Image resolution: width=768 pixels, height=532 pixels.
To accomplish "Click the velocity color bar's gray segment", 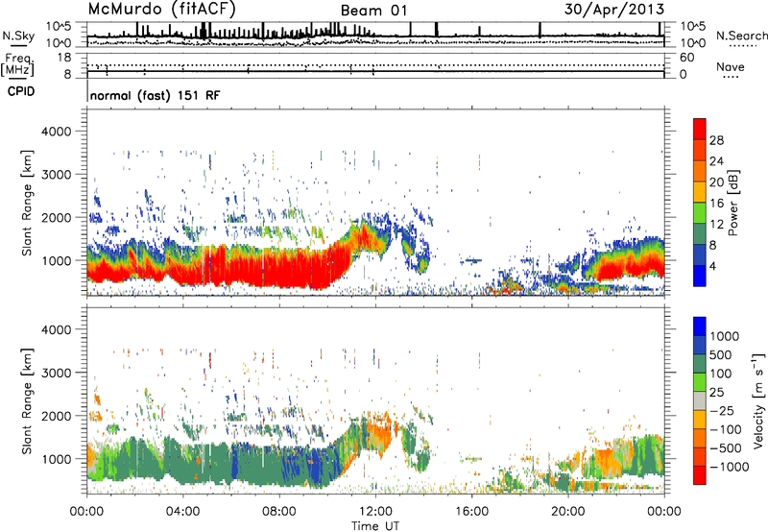I will pos(699,400).
